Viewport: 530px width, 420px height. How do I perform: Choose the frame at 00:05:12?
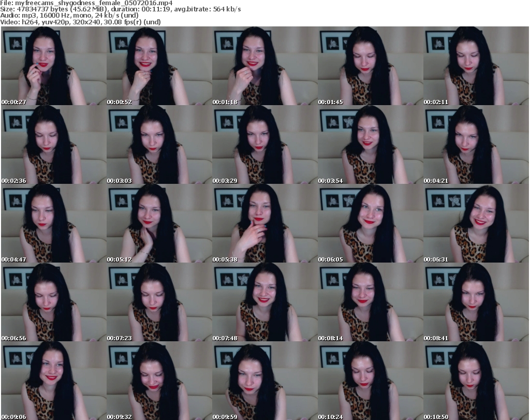coord(159,224)
